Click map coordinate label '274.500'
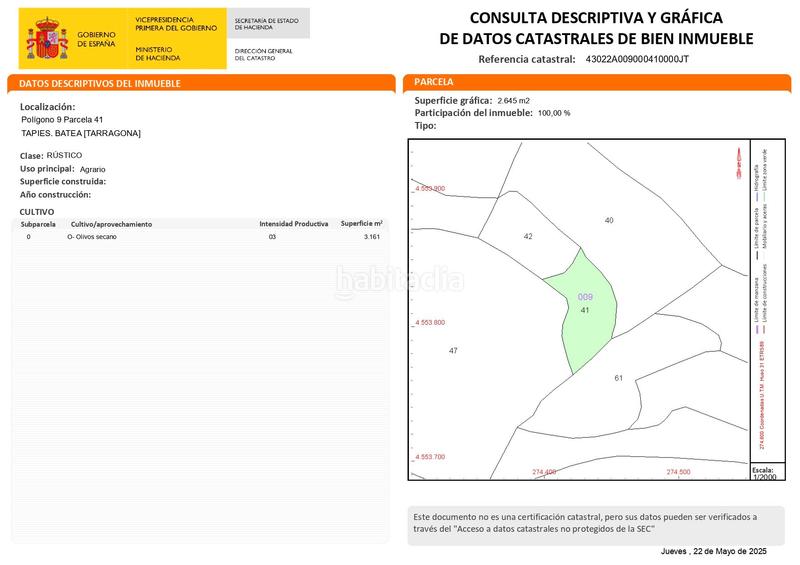This screenshot has height=565, width=800. click(x=678, y=472)
